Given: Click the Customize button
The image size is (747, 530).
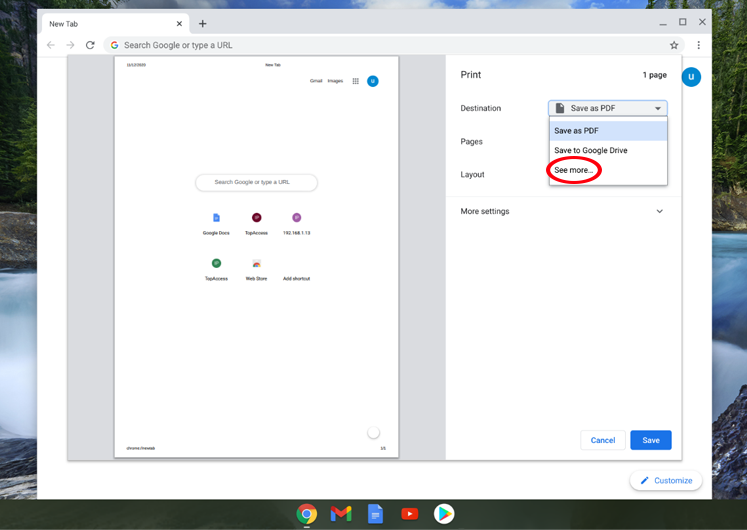Looking at the screenshot, I should (666, 481).
